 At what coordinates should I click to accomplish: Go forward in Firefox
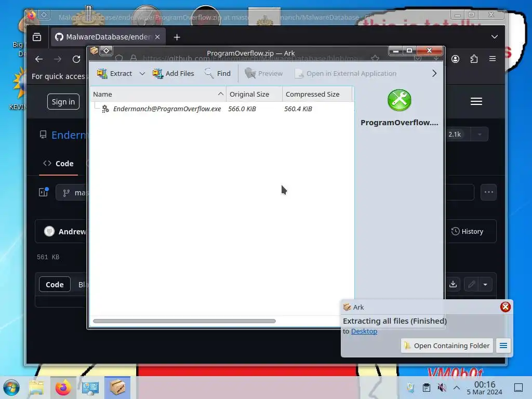58,59
